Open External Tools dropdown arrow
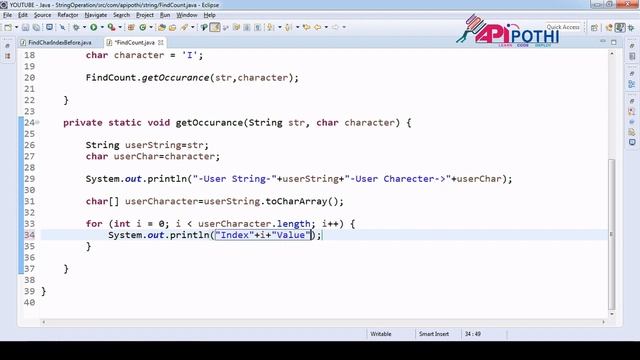Image resolution: width=640 pixels, height=360 pixels. (120, 27)
